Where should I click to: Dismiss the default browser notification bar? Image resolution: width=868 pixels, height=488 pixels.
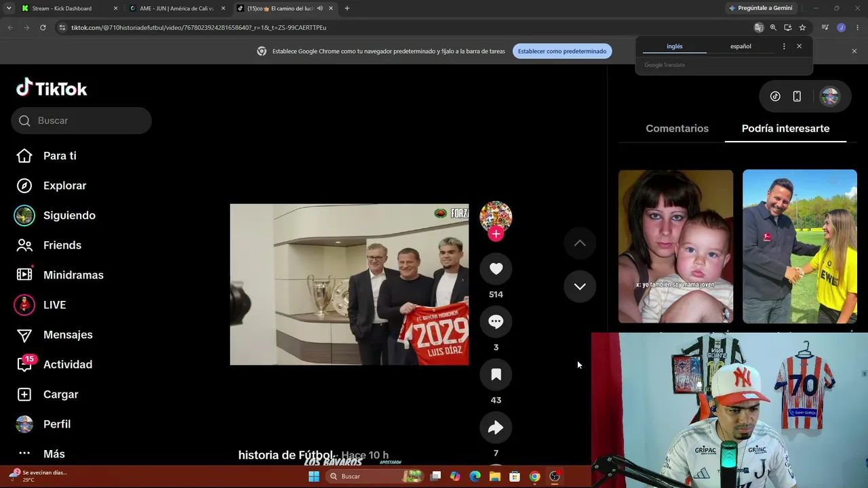click(854, 51)
